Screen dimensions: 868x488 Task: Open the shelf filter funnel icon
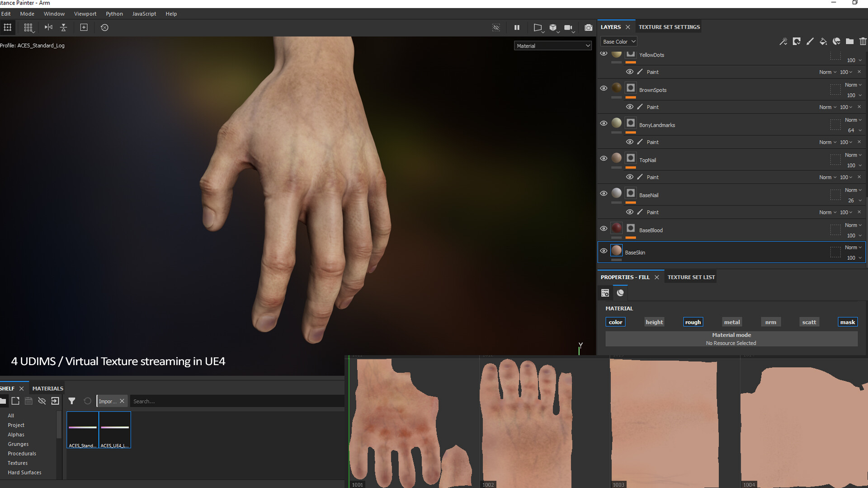(x=71, y=401)
